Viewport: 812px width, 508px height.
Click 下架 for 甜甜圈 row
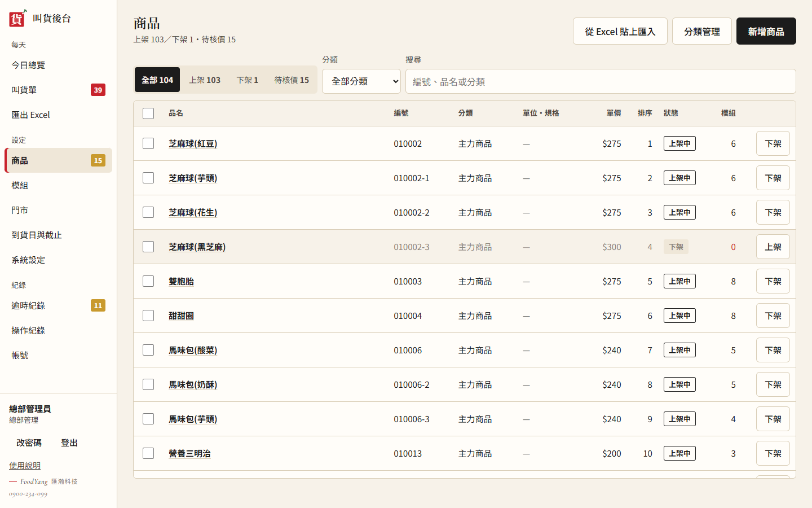coord(773,316)
